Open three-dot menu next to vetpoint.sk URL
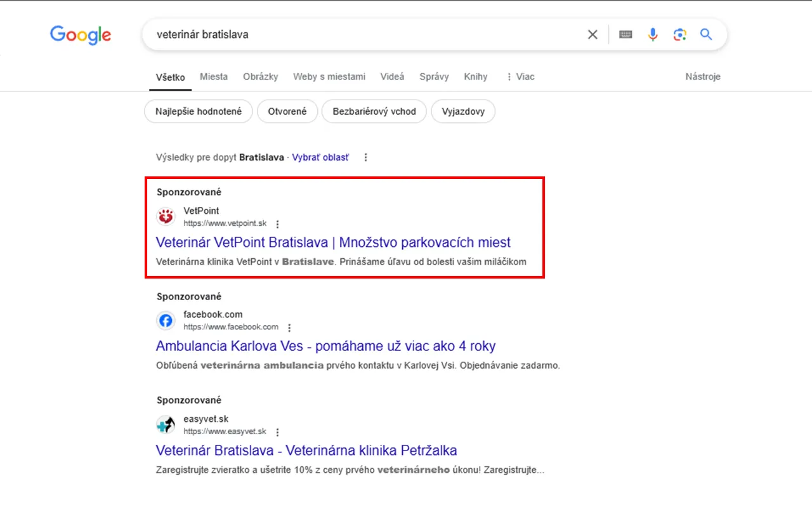 pos(277,224)
